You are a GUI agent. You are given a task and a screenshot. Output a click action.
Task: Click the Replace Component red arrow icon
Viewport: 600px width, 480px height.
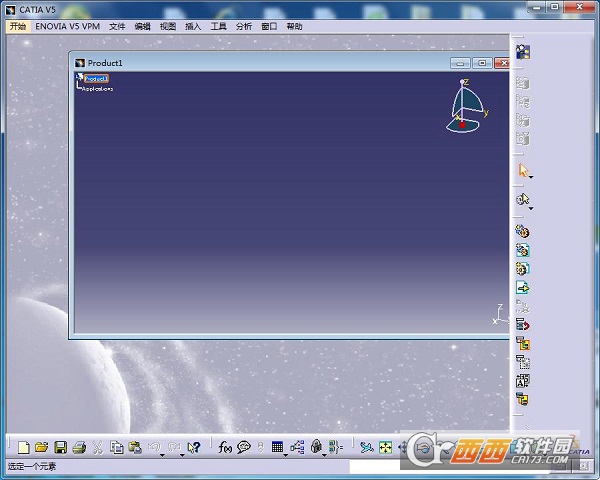(x=523, y=325)
